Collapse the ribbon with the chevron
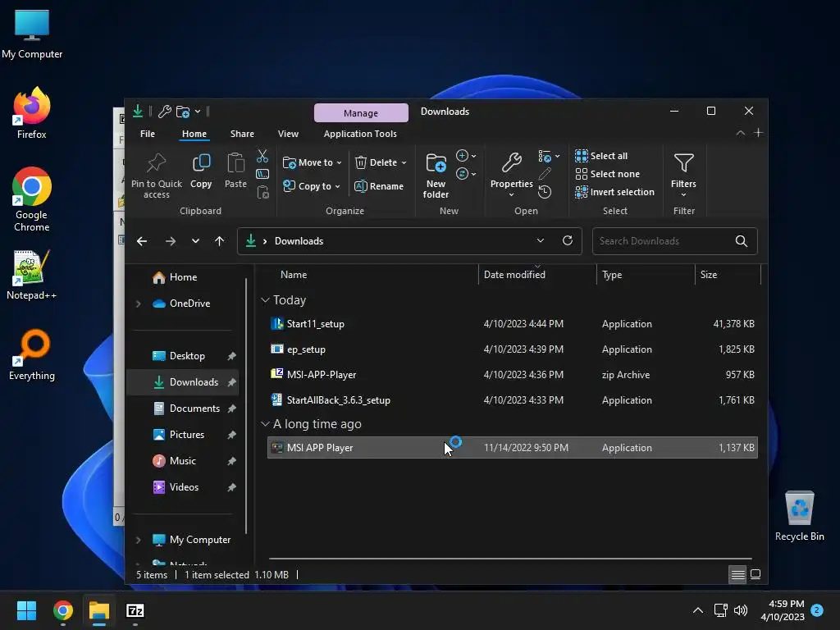The height and width of the screenshot is (630, 840). pos(741,133)
